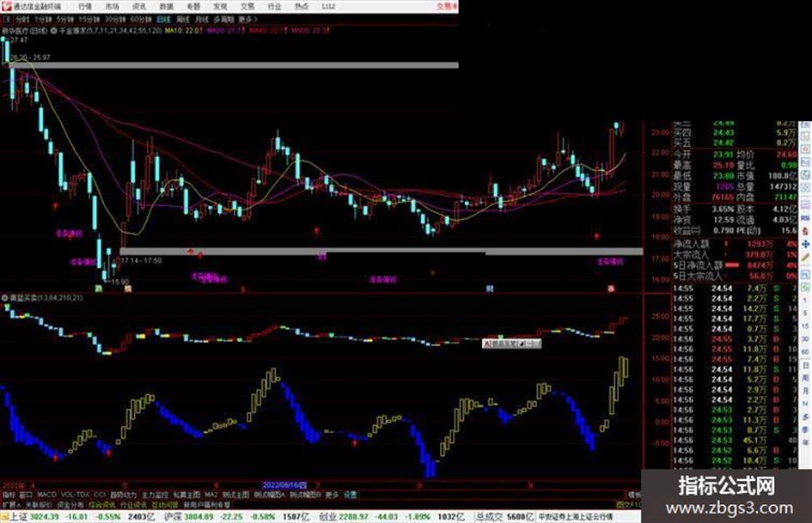The width and height of the screenshot is (812, 523).
Task: Switch chart to 30分钟 period
Action: tap(114, 19)
